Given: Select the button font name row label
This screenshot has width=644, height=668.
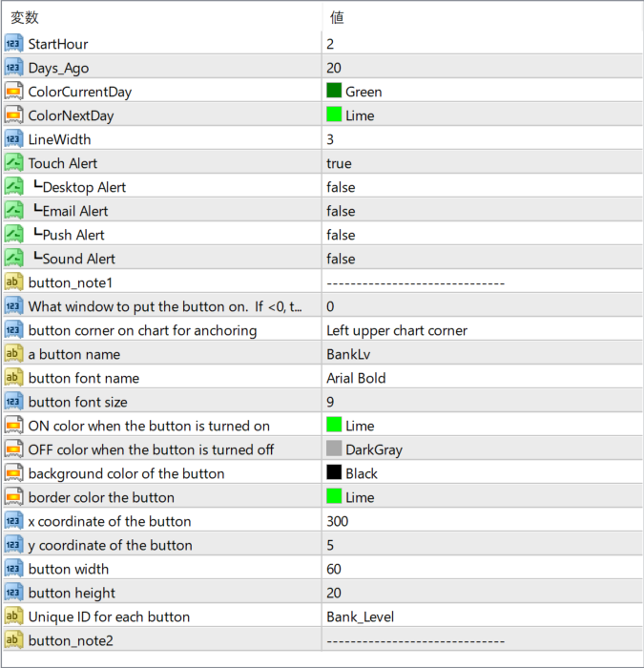Looking at the screenshot, I should 84,378.
